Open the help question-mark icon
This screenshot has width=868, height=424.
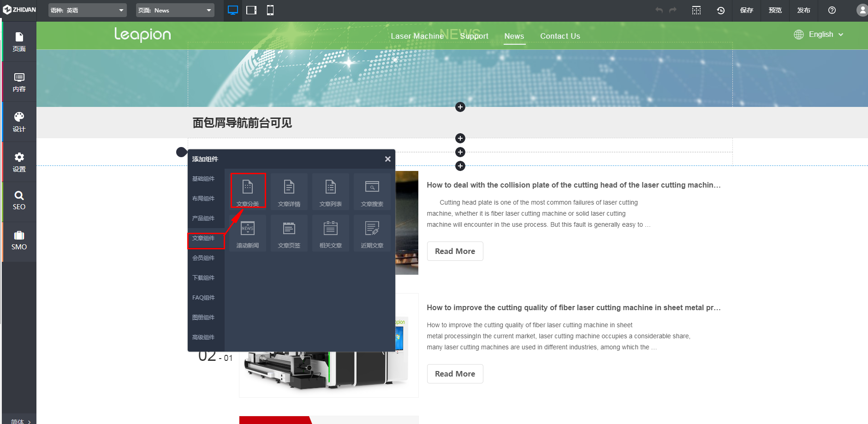click(832, 10)
